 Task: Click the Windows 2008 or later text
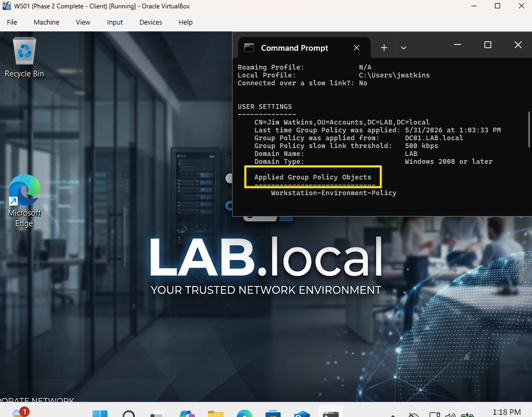[448, 161]
